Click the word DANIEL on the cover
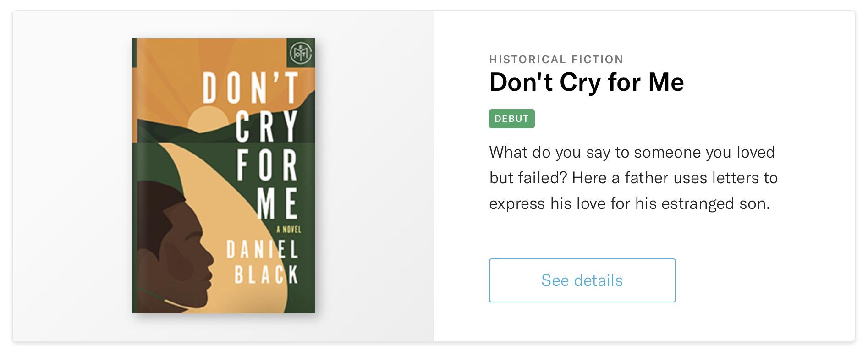868x351 pixels. pyautogui.click(x=262, y=251)
